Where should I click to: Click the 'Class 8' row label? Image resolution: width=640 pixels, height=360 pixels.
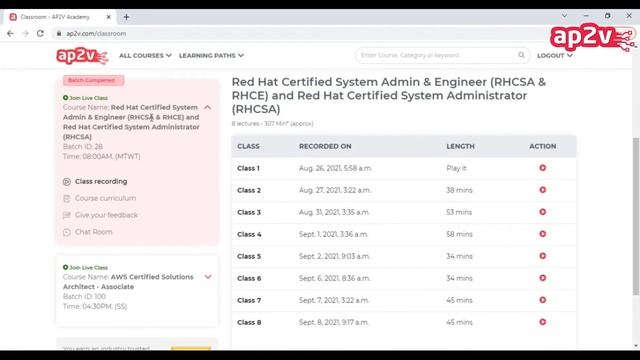coord(249,322)
